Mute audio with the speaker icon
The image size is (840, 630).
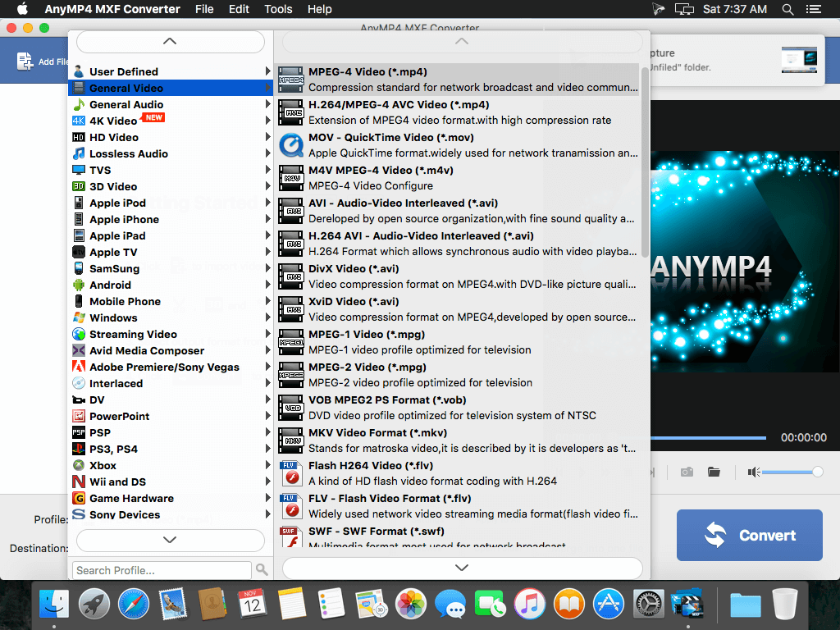(754, 472)
